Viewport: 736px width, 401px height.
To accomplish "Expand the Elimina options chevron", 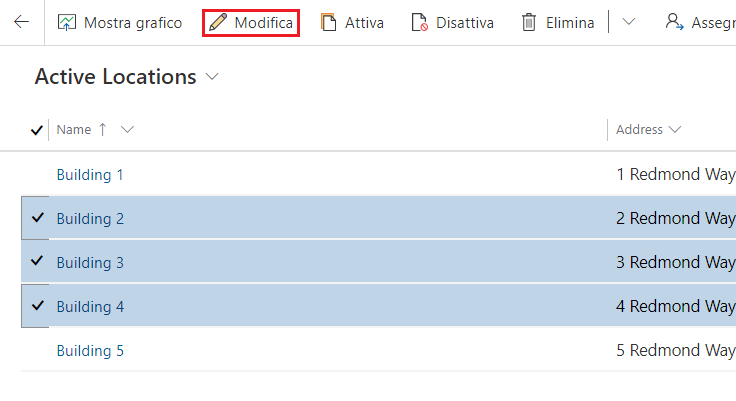I will point(628,22).
